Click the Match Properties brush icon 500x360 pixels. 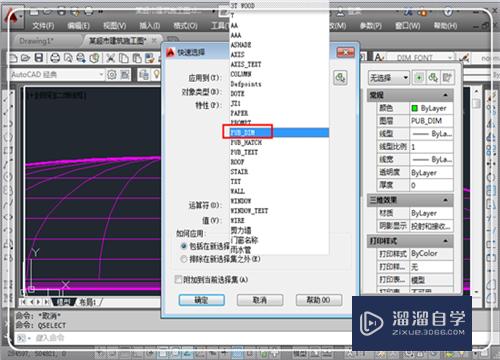(150, 58)
